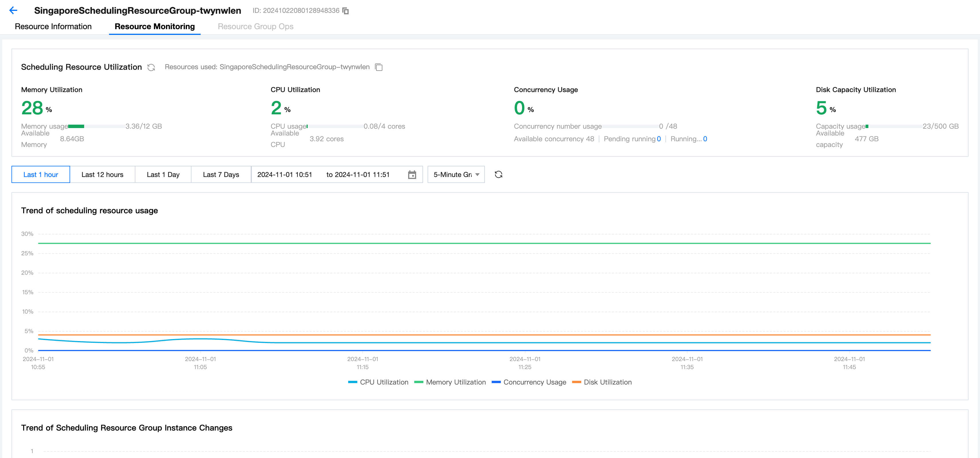
Task: Refresh Scheduling Resource Utilization stats
Action: click(151, 67)
